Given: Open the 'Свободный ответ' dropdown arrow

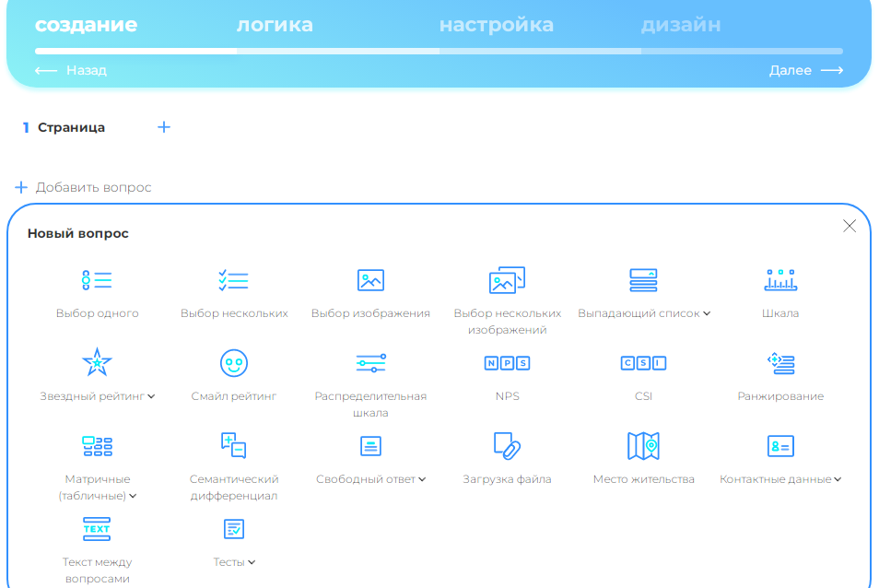Looking at the screenshot, I should pos(422,479).
